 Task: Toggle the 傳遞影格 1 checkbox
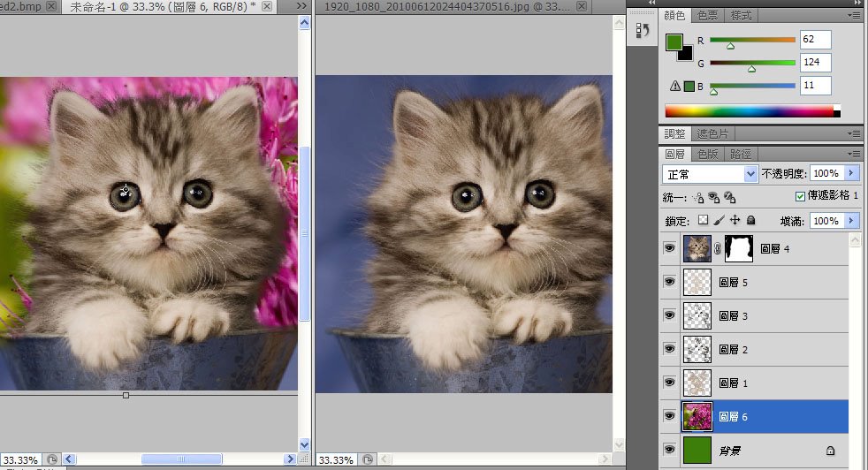(x=800, y=196)
